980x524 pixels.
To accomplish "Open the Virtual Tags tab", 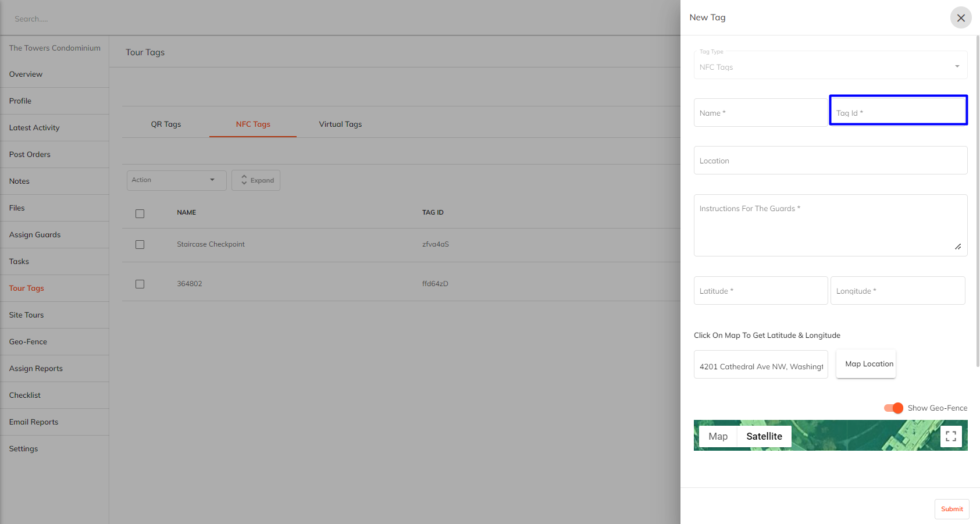I will 340,124.
